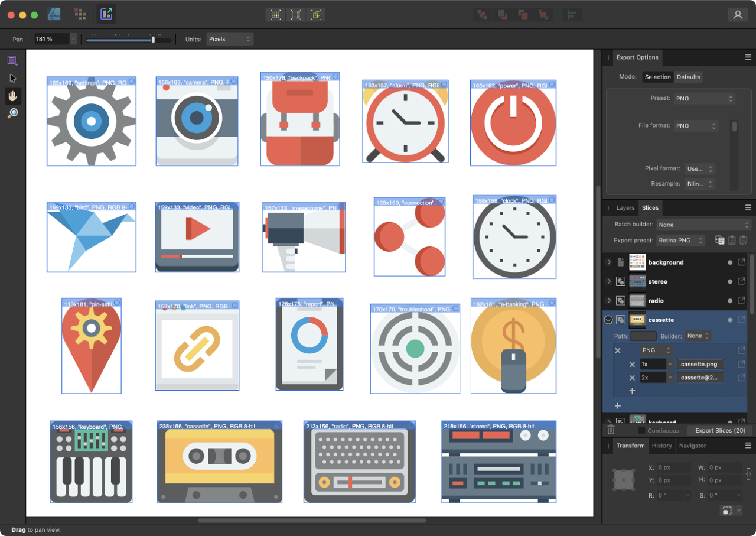756x536 pixels.
Task: Add a new export size with plus
Action: point(632,391)
